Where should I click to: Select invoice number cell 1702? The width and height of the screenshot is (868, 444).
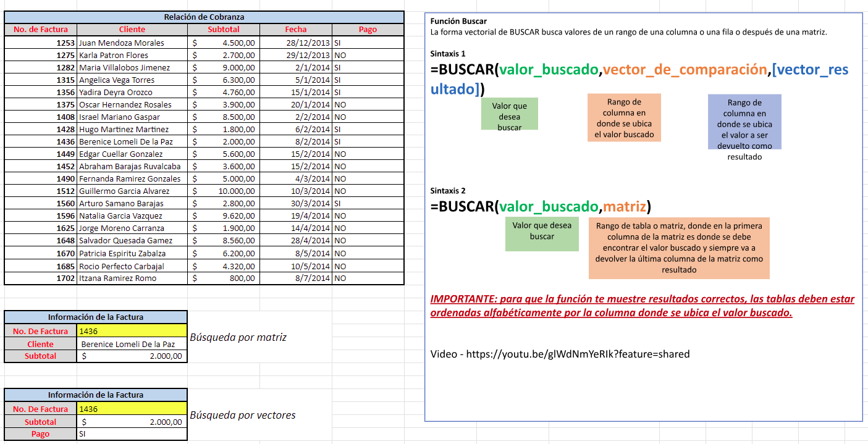pyautogui.click(x=41, y=279)
